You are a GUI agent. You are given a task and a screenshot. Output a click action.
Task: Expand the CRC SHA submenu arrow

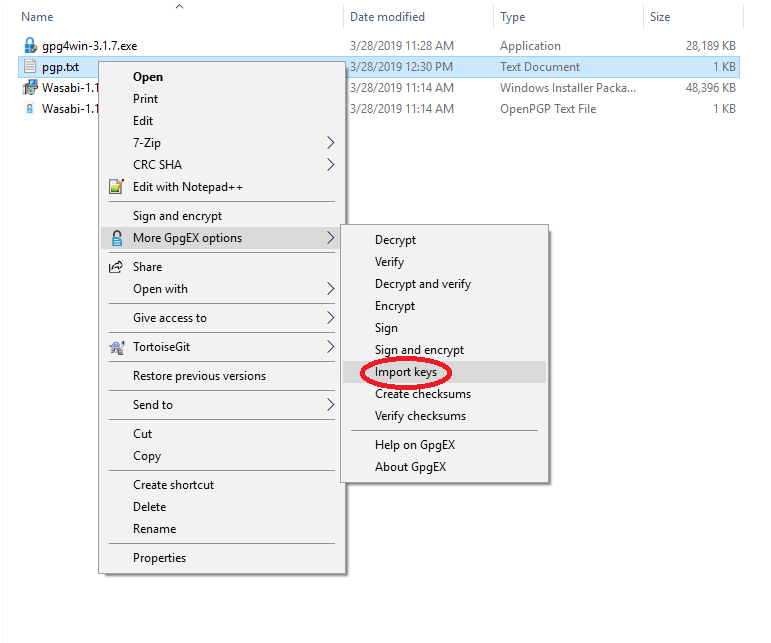pyautogui.click(x=330, y=165)
